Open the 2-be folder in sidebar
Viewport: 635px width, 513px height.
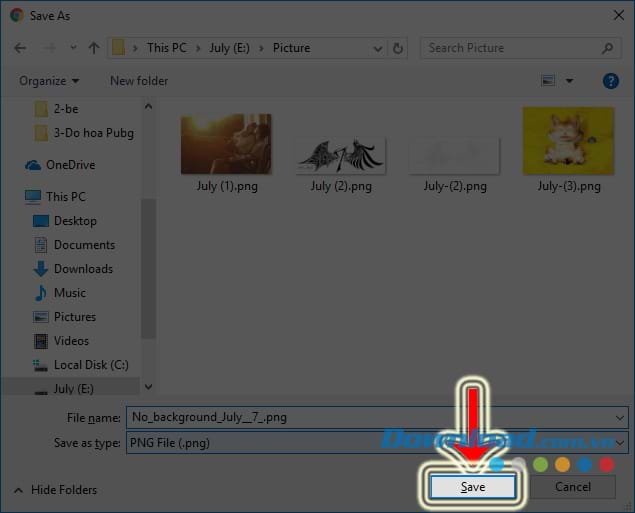[x=56, y=109]
